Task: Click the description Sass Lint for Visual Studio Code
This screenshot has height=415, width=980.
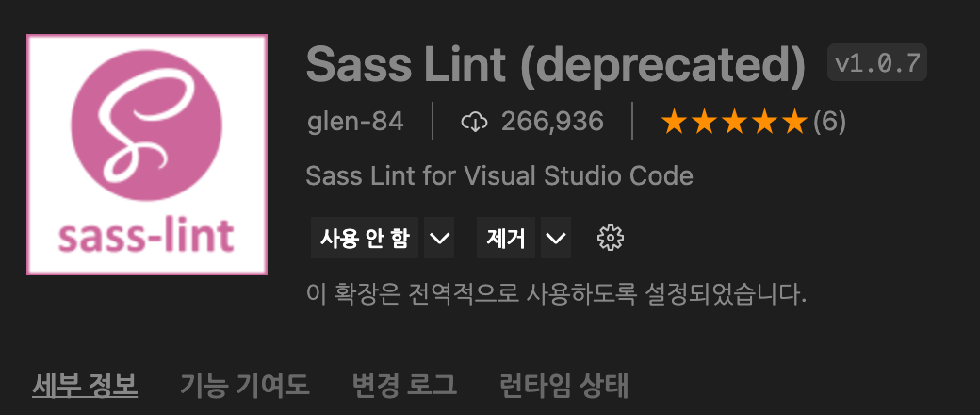Action: pyautogui.click(x=499, y=176)
